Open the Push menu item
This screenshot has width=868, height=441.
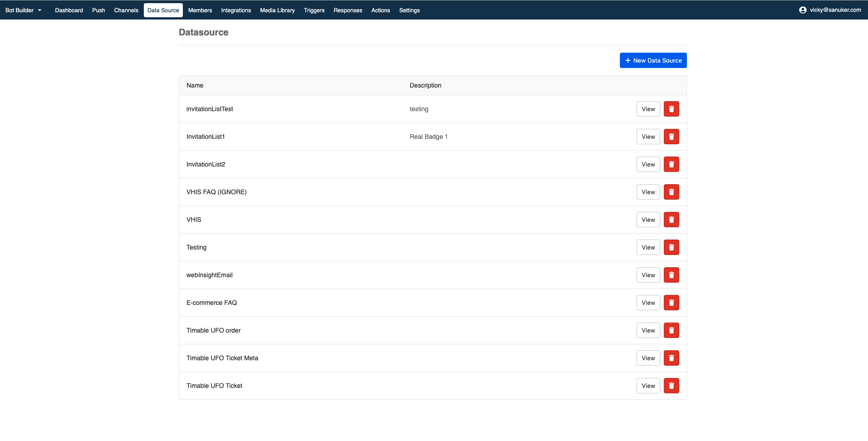point(98,10)
